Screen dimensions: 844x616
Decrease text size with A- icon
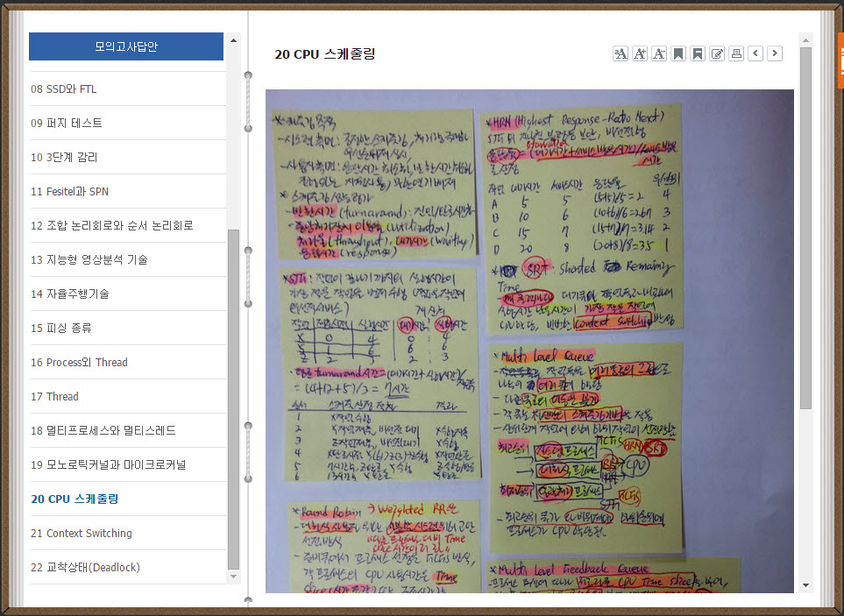coord(659,53)
